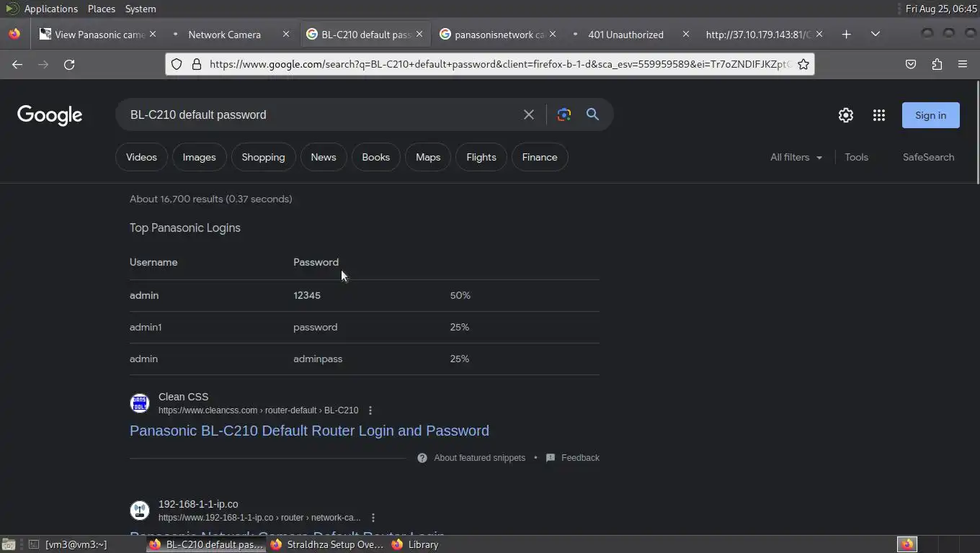Open the System menu
980x553 pixels.
click(141, 9)
